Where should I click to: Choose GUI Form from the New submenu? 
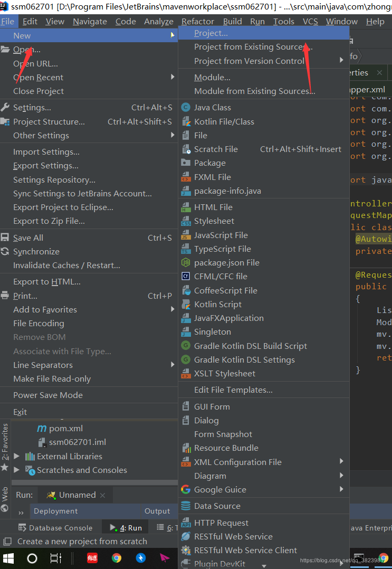[264, 407]
